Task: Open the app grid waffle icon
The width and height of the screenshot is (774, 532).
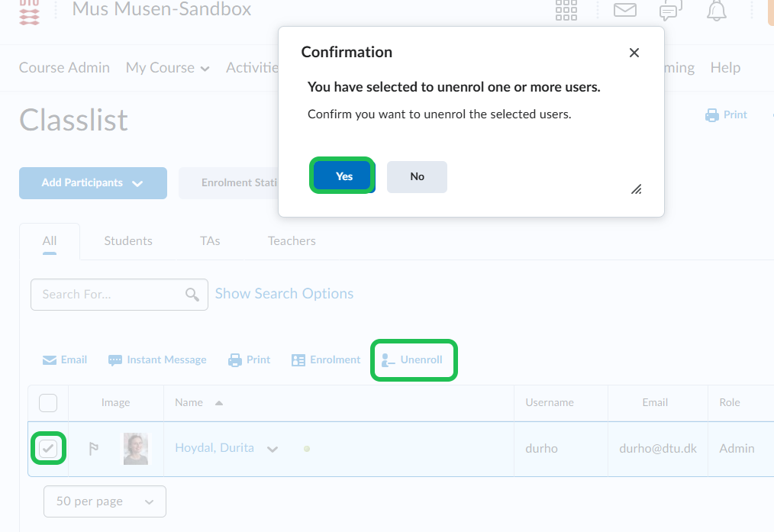Action: pos(566,10)
